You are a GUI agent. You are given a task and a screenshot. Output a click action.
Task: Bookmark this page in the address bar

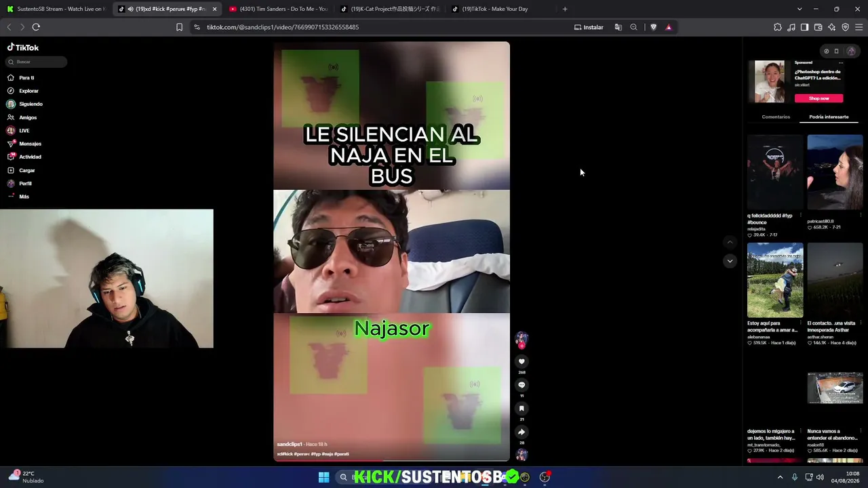coord(179,27)
